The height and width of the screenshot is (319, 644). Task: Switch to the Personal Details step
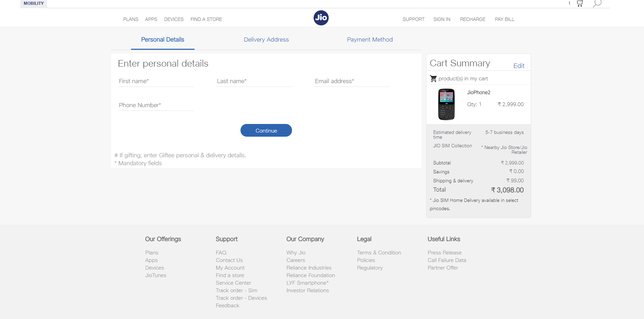tap(163, 39)
